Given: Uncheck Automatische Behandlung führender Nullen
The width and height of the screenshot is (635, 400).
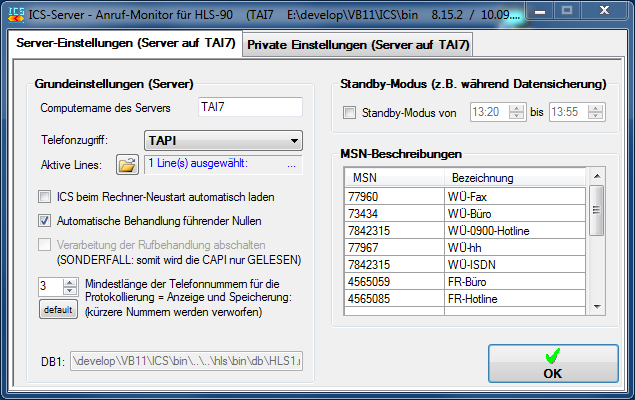Looking at the screenshot, I should [45, 221].
